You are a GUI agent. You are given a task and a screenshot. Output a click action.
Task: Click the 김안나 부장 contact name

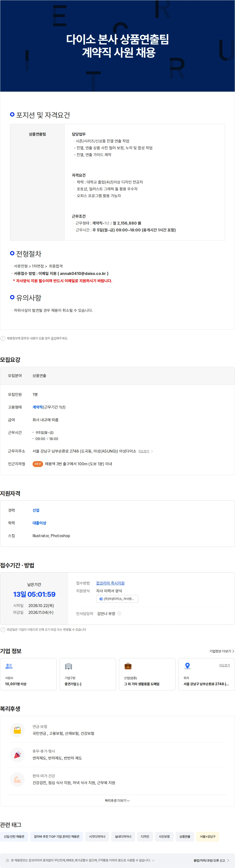pos(106,614)
